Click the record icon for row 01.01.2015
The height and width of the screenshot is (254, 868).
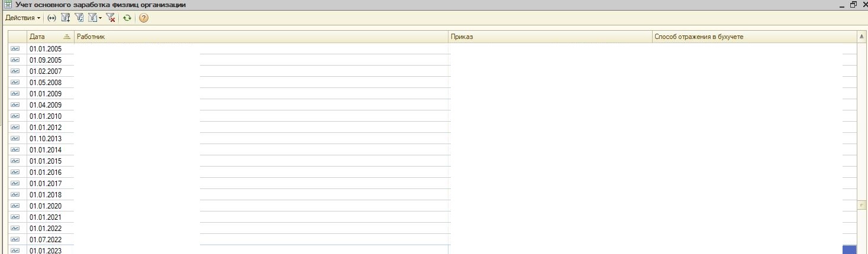15,161
